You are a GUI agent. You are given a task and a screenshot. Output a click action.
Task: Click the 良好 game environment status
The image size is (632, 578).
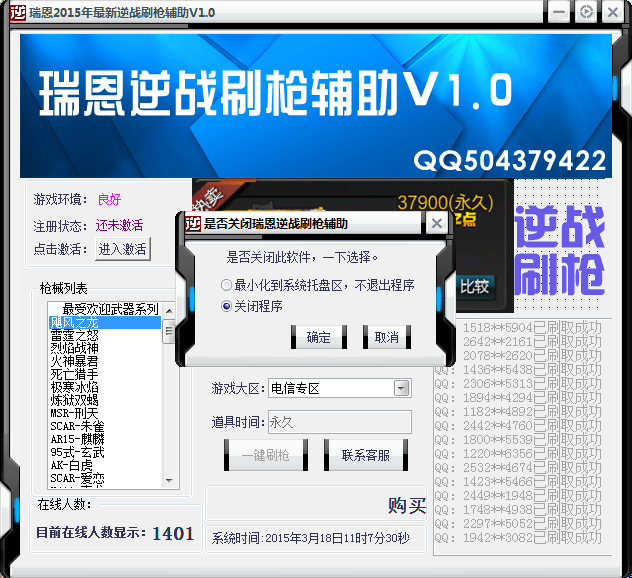[109, 199]
